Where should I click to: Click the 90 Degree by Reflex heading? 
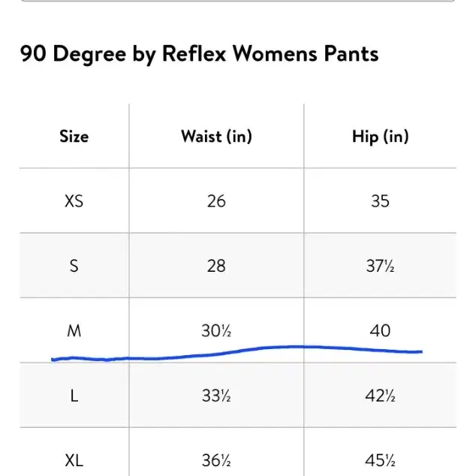pos(199,54)
